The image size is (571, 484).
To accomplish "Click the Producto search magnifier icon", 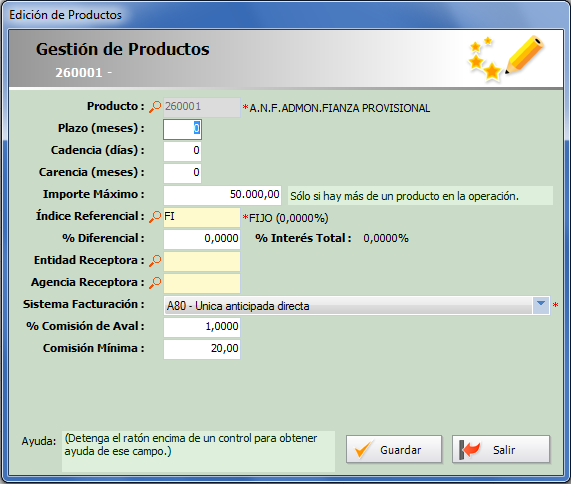I will (155, 107).
